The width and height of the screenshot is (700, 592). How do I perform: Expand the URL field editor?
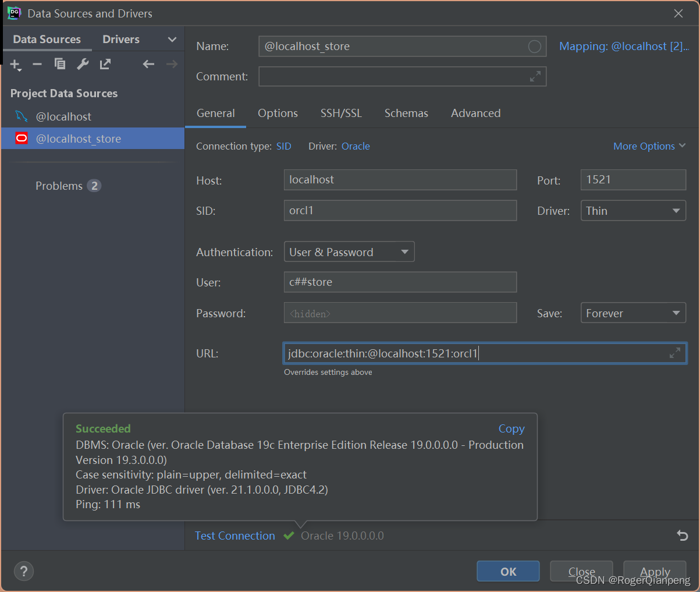675,353
